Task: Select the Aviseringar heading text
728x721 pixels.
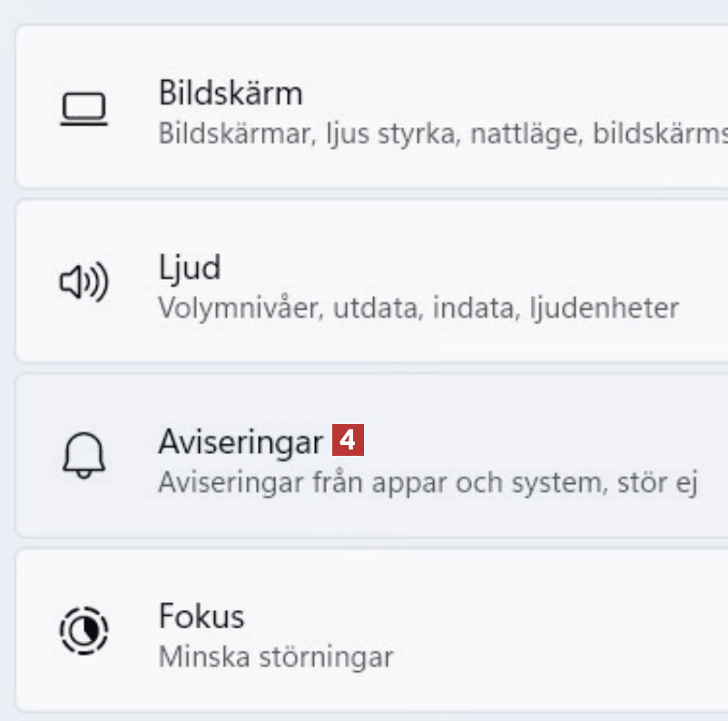Action: click(241, 442)
